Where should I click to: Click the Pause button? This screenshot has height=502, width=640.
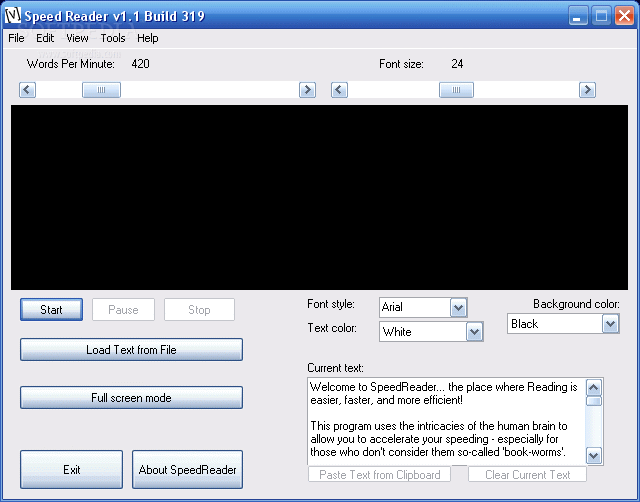[x=123, y=310]
